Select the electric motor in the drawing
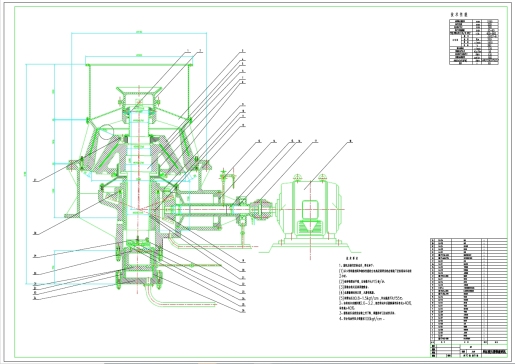This screenshot has width=515, height=364. (x=310, y=209)
